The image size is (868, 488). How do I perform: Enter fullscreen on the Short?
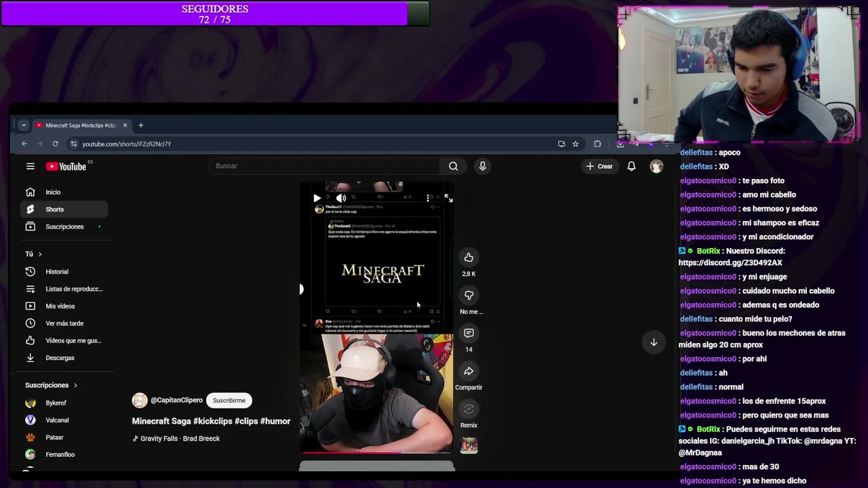point(448,198)
